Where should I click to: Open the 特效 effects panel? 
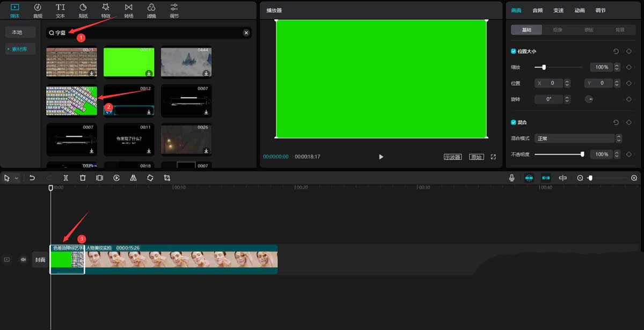106,10
